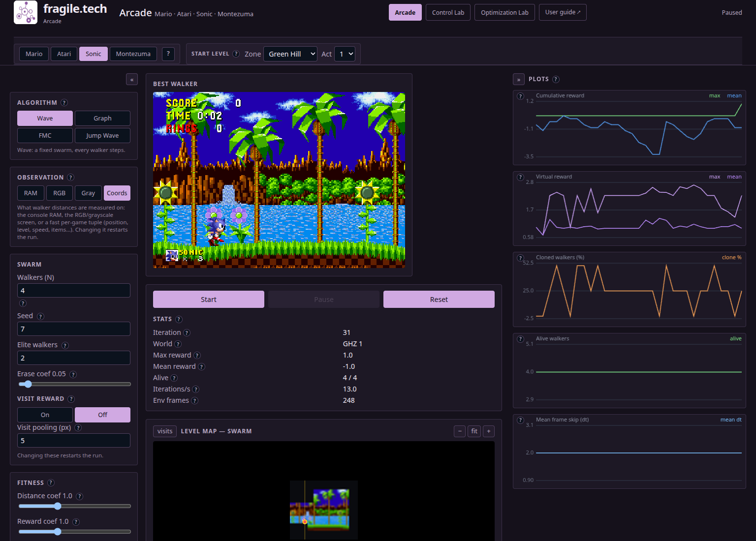Screen dimensions: 756x541
Task: Collapse Plots panel with chevron button
Action: click(519, 79)
